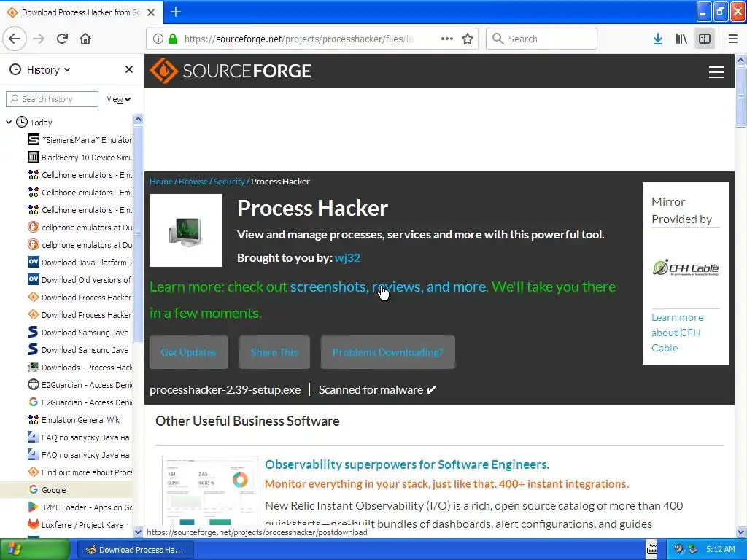Click the Problems Downloading? button
The image size is (747, 560).
pos(388,352)
